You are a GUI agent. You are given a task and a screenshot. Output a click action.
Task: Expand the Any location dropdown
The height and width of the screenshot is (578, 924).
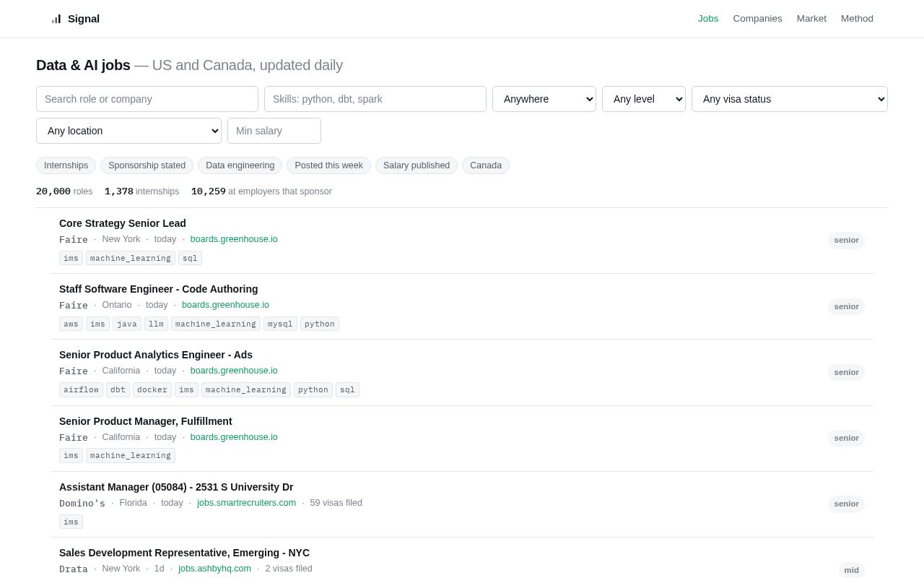tap(128, 131)
